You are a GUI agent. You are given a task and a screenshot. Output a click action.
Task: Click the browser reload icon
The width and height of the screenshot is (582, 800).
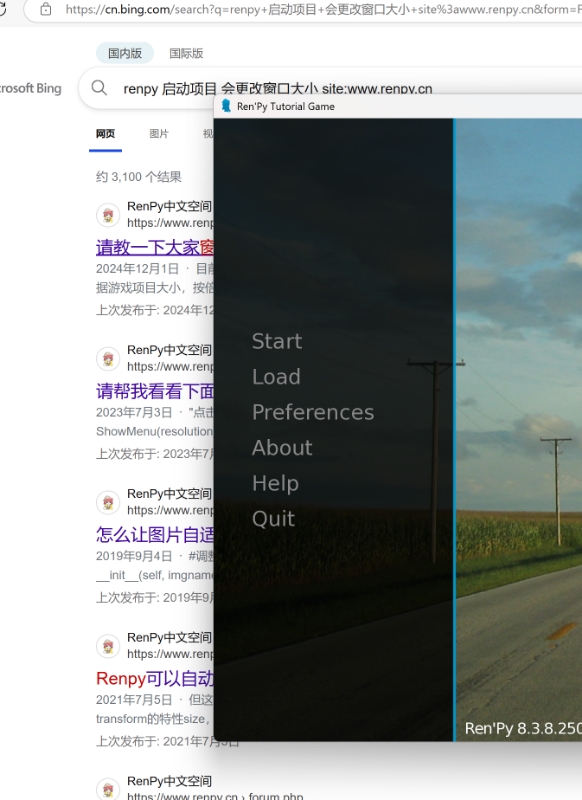click(3, 9)
